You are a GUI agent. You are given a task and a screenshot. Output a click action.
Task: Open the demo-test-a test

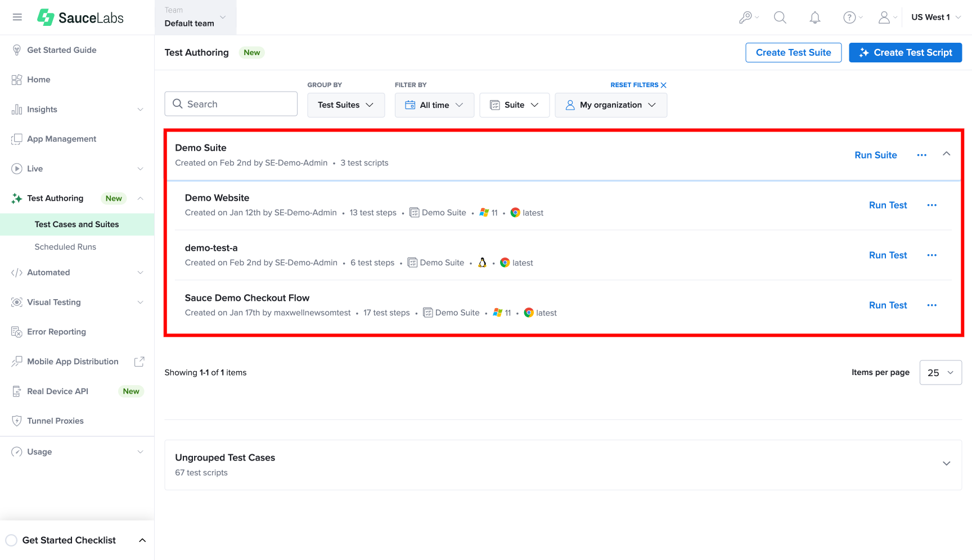tap(211, 248)
